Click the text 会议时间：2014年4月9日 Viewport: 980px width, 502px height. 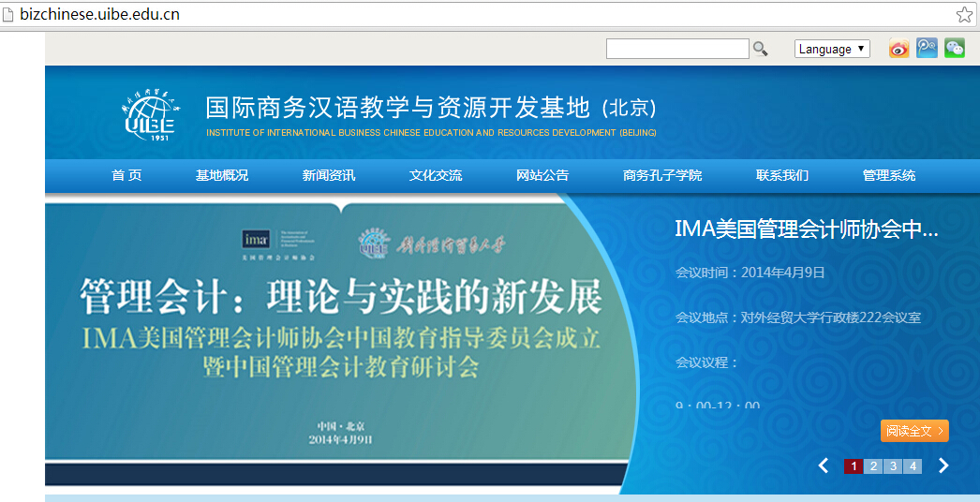[x=750, y=273]
